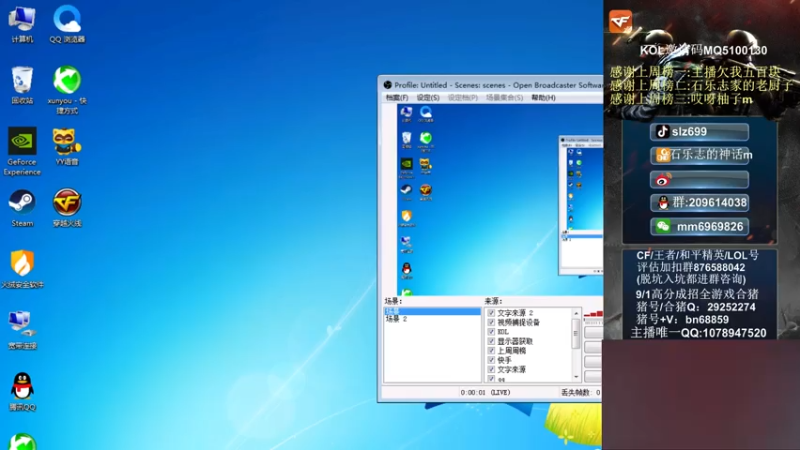This screenshot has width=800, height=450.
Task: Click the 腾讯QQ penguin icon
Action: coord(22,392)
